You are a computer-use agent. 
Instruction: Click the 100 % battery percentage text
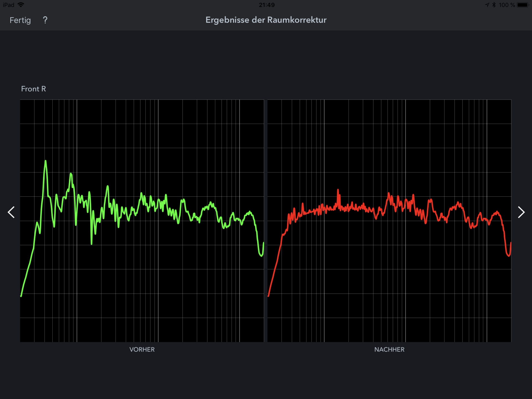[x=507, y=5]
